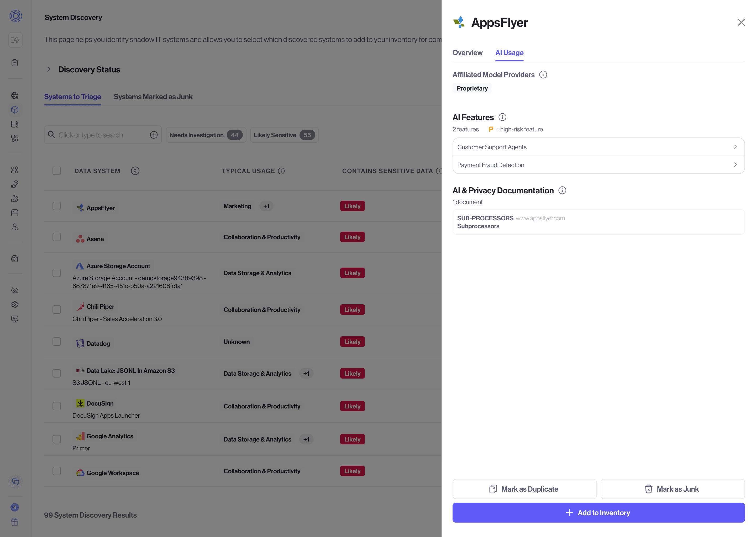Click the info icon next to Affiliated Model Providers
The height and width of the screenshot is (537, 756).
(x=543, y=75)
